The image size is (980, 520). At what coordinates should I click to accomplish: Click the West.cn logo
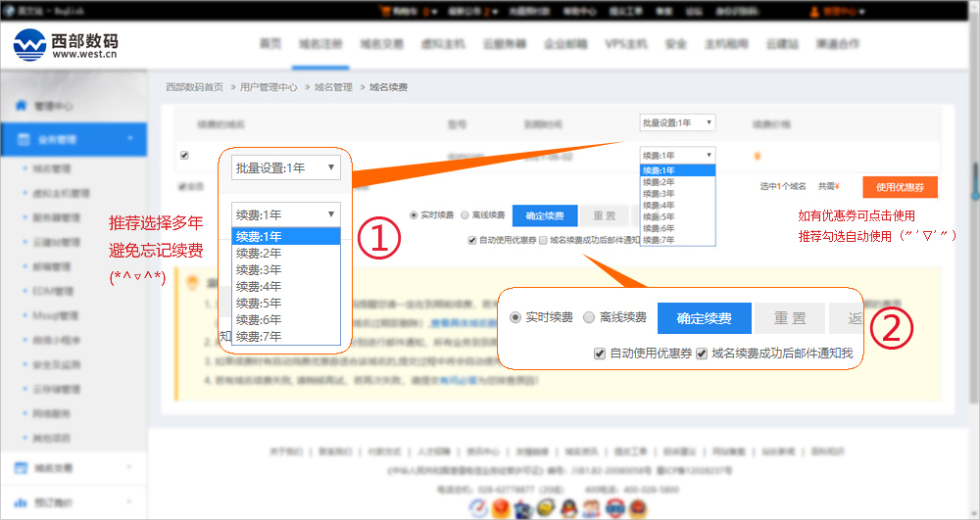pyautogui.click(x=66, y=45)
